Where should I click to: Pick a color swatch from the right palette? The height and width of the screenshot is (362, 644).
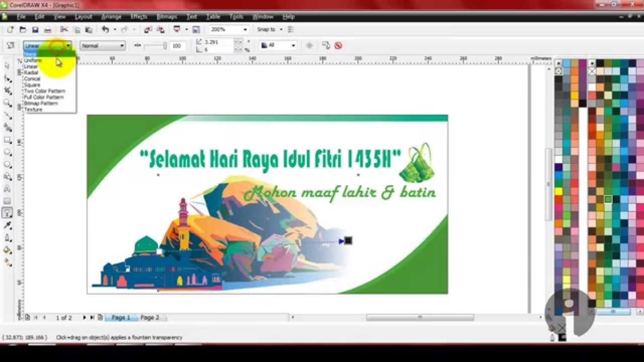pos(604,151)
